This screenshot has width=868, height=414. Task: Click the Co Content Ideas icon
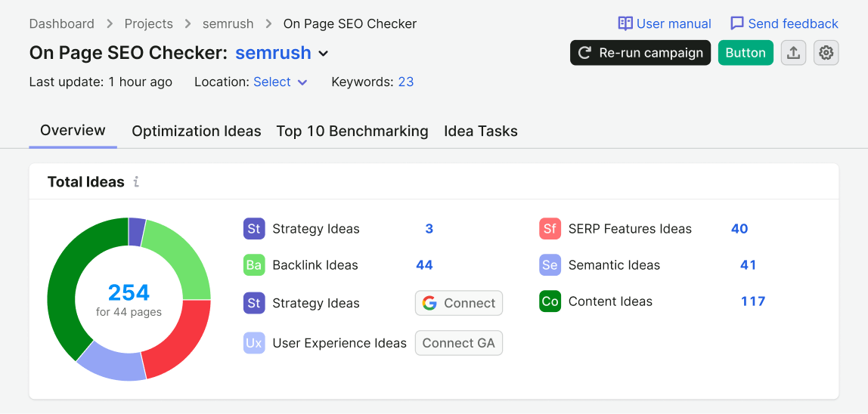pyautogui.click(x=550, y=301)
